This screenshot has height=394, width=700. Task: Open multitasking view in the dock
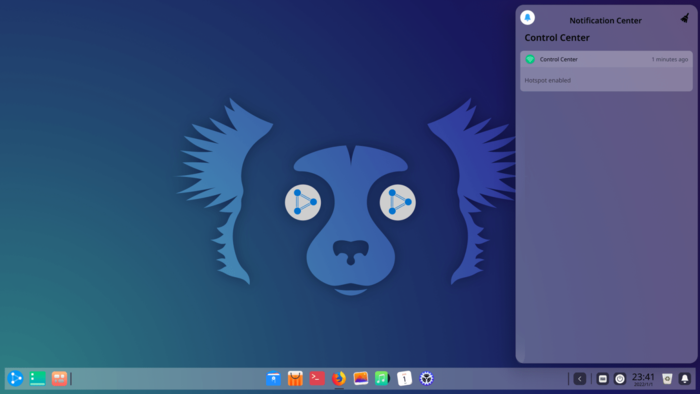coord(59,378)
